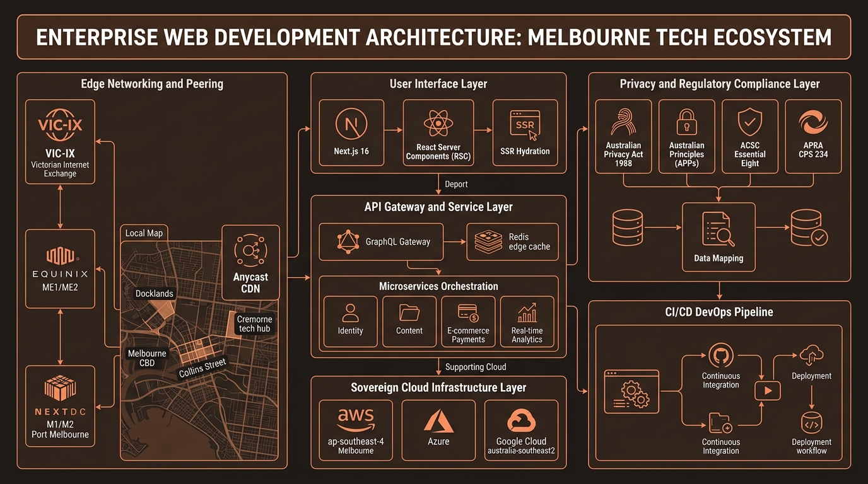Click the Australian Principles padlock icon

[x=686, y=123]
